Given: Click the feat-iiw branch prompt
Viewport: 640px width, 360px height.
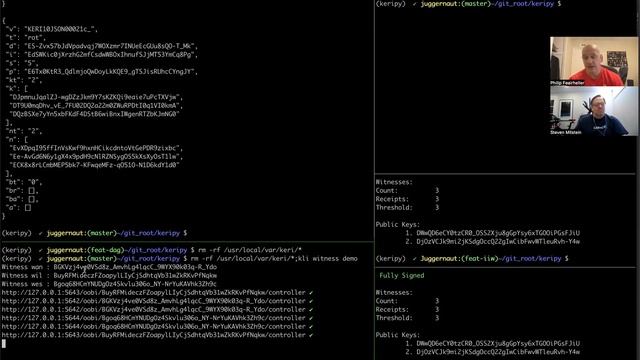Looking at the screenshot, I should tap(472, 259).
